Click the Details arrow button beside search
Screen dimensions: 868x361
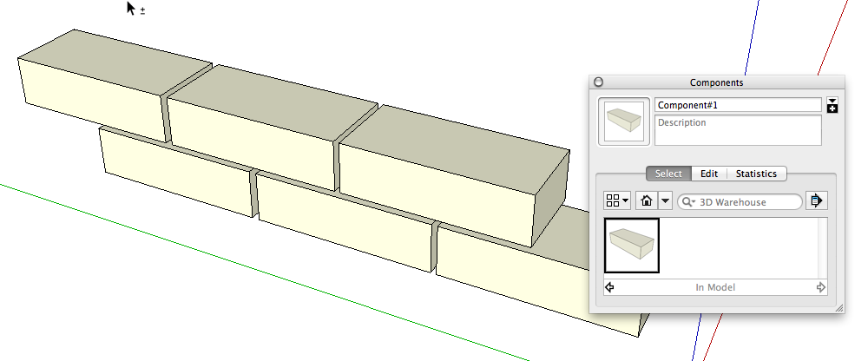click(816, 200)
